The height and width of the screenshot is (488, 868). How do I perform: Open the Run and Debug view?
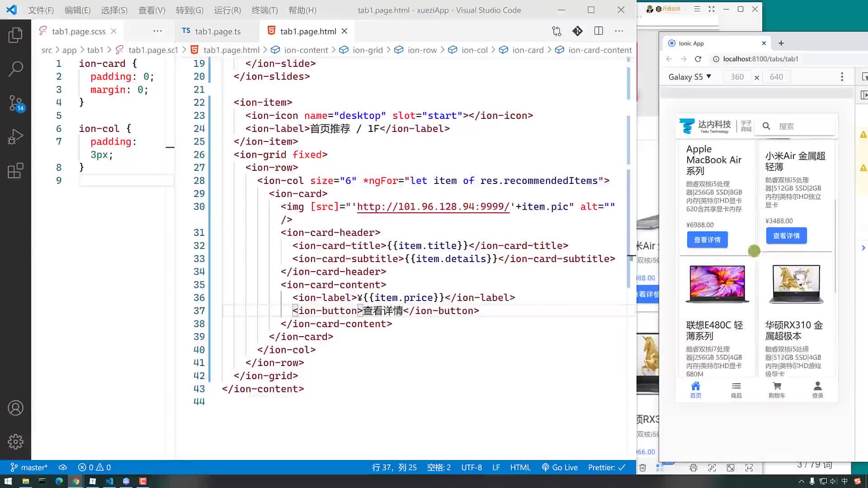(x=15, y=136)
